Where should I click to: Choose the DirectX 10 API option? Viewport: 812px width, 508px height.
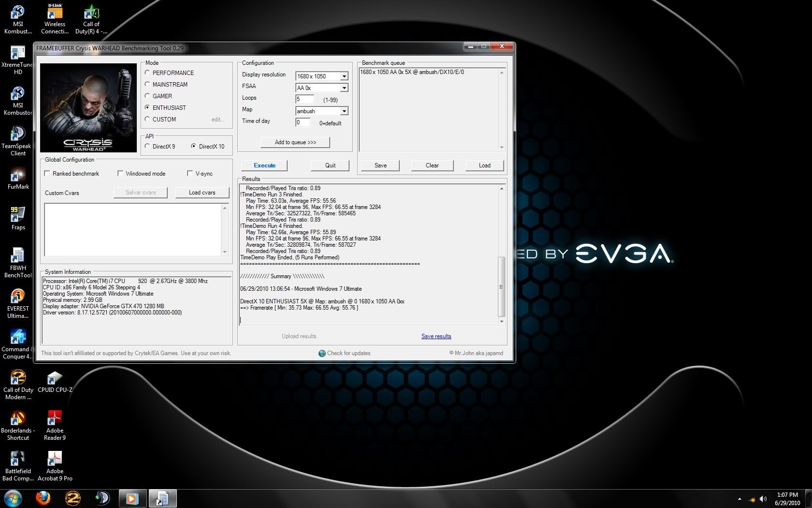coord(194,146)
